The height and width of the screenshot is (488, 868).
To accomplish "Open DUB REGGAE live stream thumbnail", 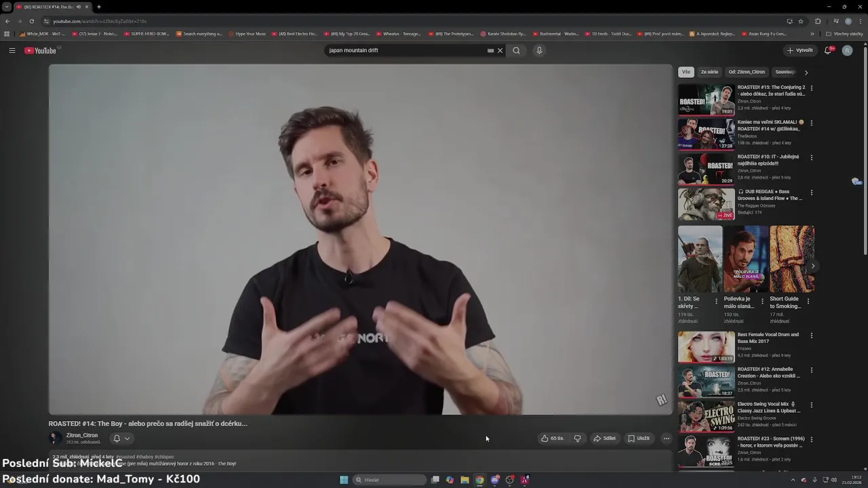I will point(706,204).
